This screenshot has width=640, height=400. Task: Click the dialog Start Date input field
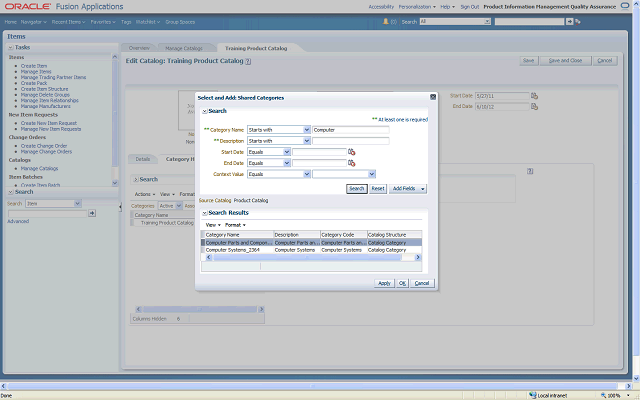point(319,152)
